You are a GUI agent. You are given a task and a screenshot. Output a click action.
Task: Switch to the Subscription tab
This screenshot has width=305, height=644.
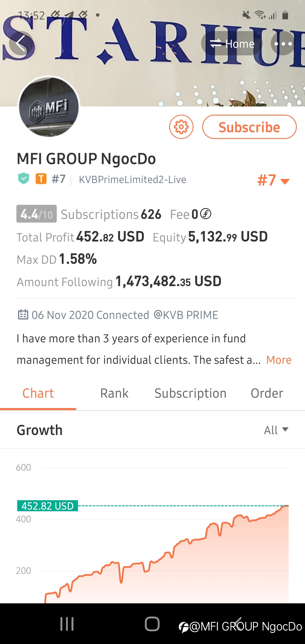pos(191,393)
